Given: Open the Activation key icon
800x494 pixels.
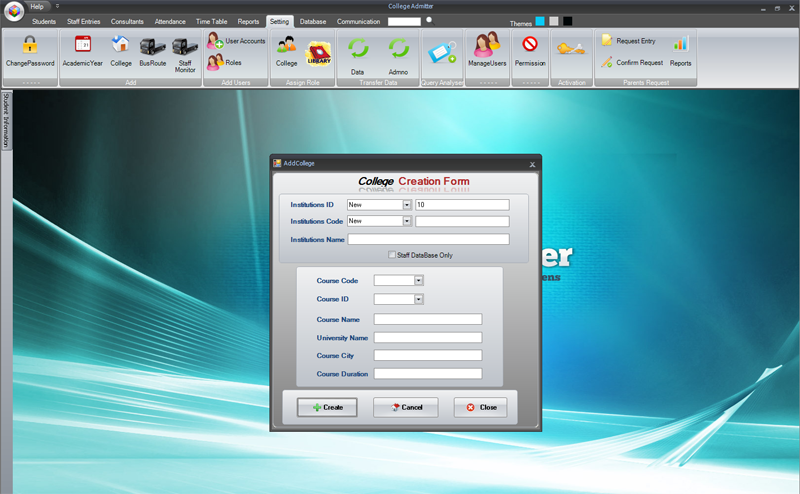Looking at the screenshot, I should [x=571, y=49].
